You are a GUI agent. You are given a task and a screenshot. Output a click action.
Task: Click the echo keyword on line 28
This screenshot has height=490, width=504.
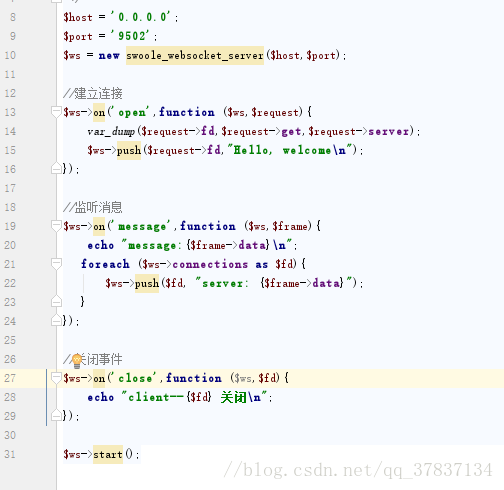point(101,397)
